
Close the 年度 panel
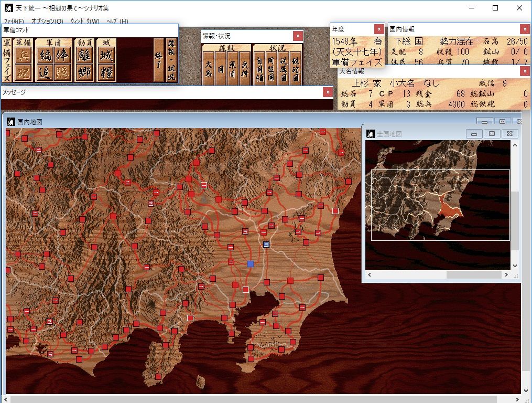tap(379, 29)
